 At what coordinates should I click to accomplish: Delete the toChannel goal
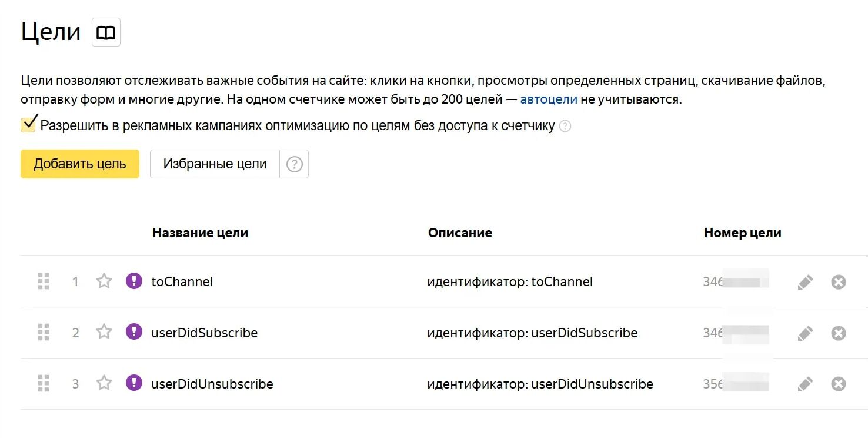(x=839, y=282)
